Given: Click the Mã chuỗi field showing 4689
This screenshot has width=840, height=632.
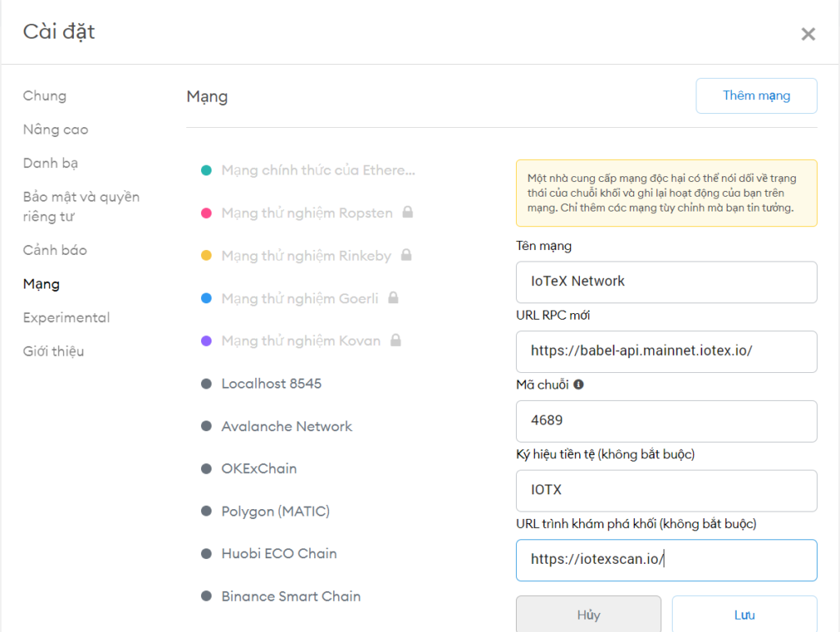Looking at the screenshot, I should point(666,421).
